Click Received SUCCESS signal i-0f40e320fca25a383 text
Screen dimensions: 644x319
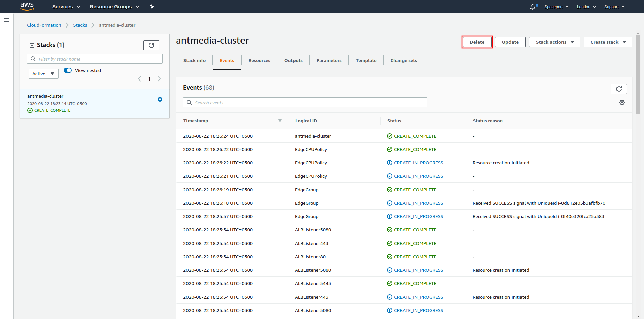[x=538, y=216]
